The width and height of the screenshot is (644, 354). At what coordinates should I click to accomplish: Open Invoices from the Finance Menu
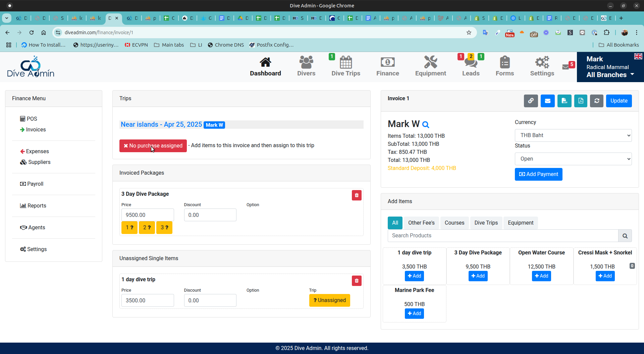(x=36, y=129)
